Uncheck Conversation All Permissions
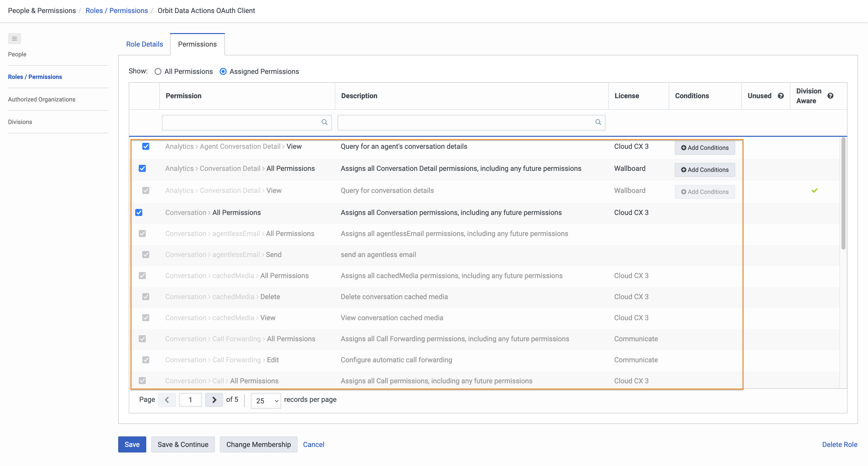This screenshot has height=466, width=868. (x=138, y=212)
